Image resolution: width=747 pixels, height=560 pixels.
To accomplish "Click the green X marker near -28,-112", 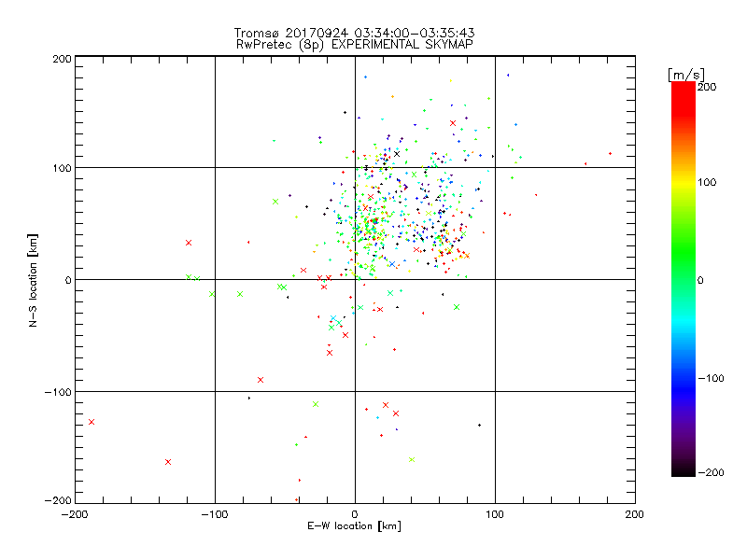I will click(316, 404).
